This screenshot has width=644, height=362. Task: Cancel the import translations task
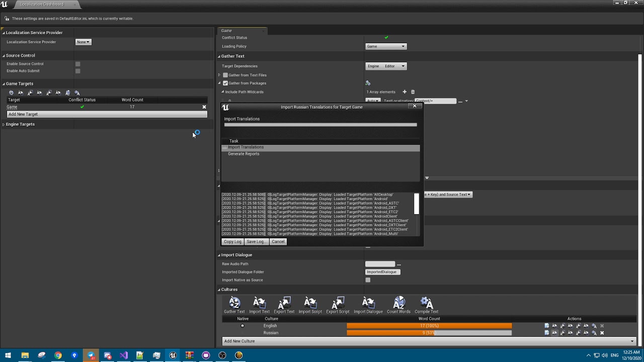tap(278, 242)
